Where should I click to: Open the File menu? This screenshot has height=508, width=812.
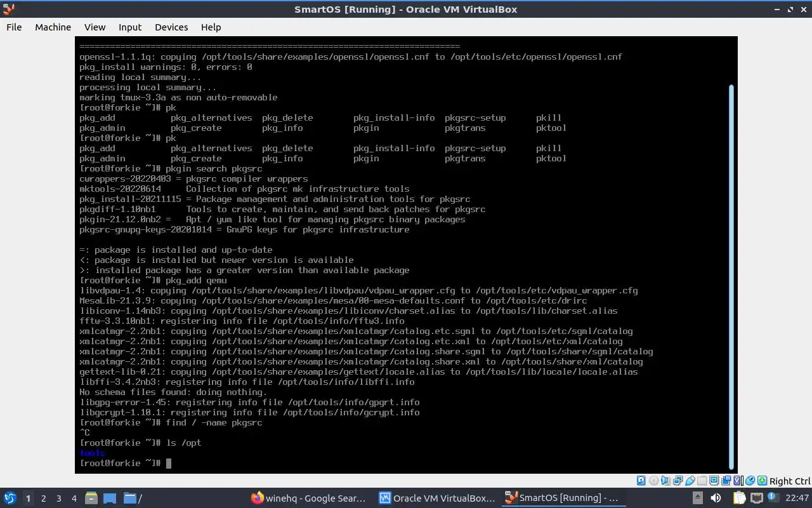14,27
